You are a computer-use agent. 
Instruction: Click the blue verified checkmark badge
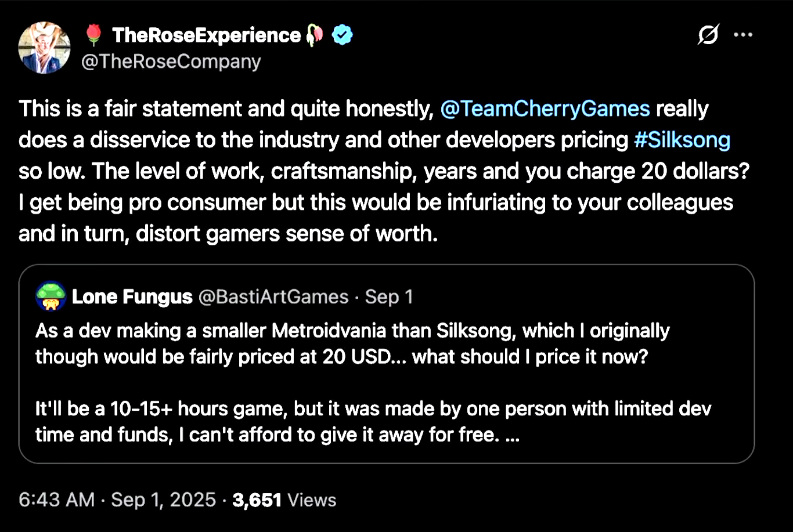coord(342,36)
